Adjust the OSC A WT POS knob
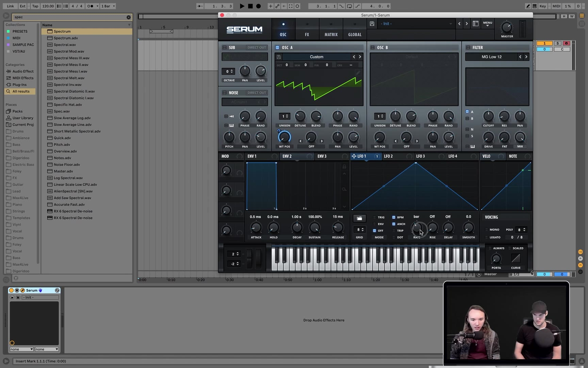 [284, 137]
